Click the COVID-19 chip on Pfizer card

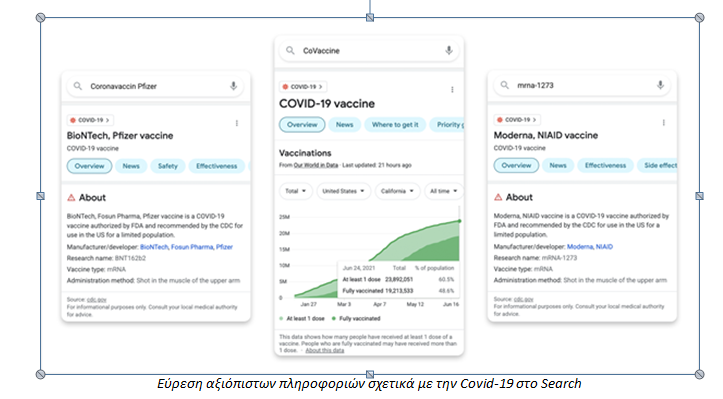90,120
